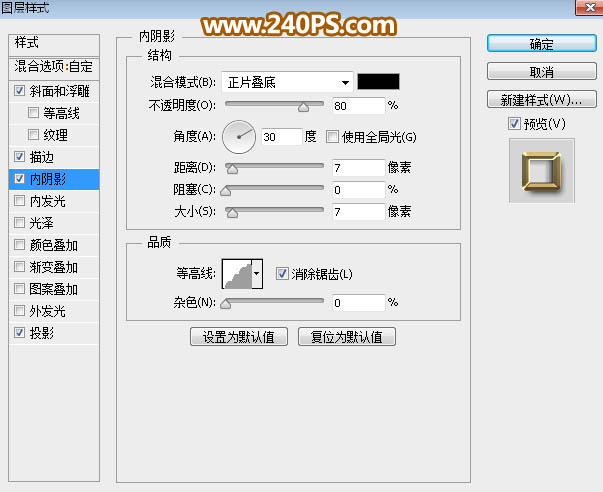Select 描边 style entry label
This screenshot has width=603, height=492.
[x=42, y=157]
